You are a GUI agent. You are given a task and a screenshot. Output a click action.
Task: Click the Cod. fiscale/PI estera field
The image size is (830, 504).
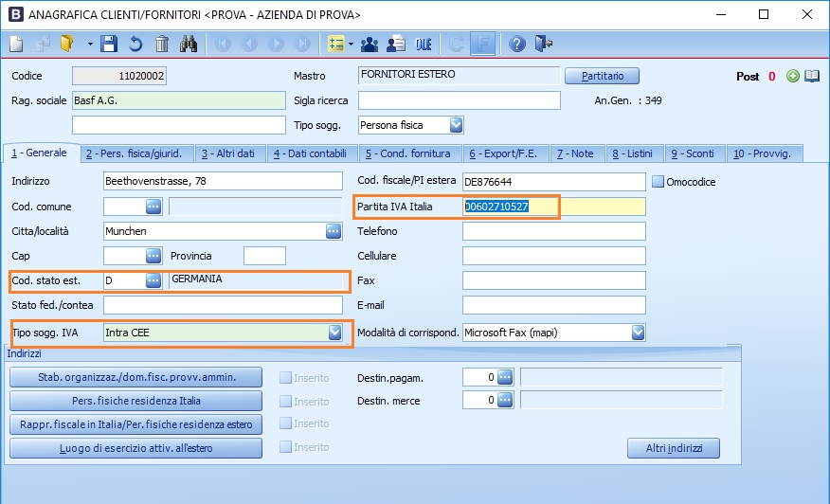(x=554, y=182)
